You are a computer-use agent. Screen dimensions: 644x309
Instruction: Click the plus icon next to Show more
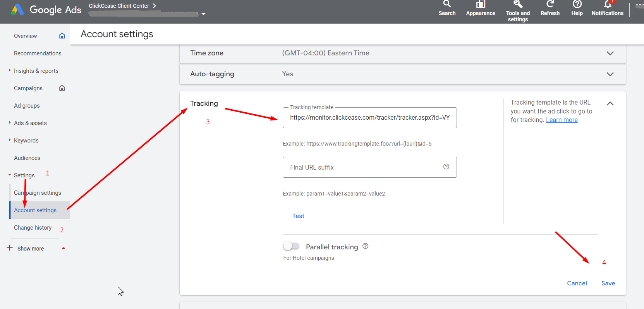point(10,248)
